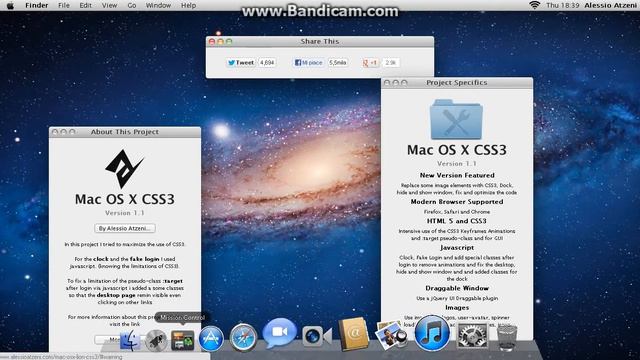Open the Window menu

pyautogui.click(x=158, y=5)
